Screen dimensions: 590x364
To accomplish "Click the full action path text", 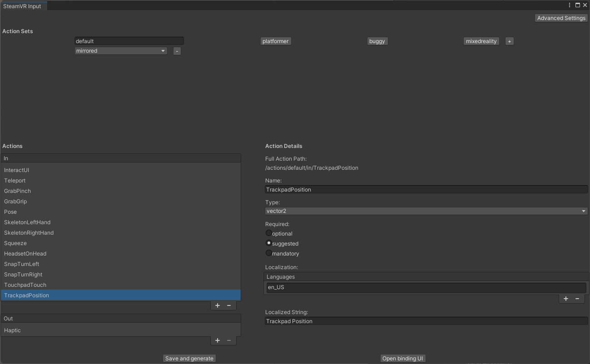I will [312, 168].
